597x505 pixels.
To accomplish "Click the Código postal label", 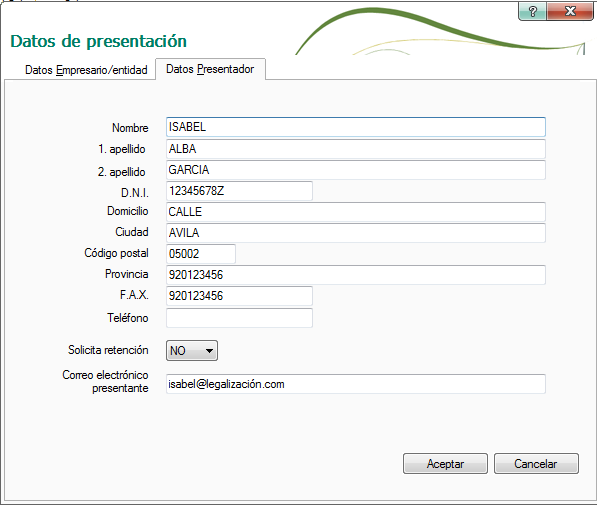I will click(x=116, y=253).
